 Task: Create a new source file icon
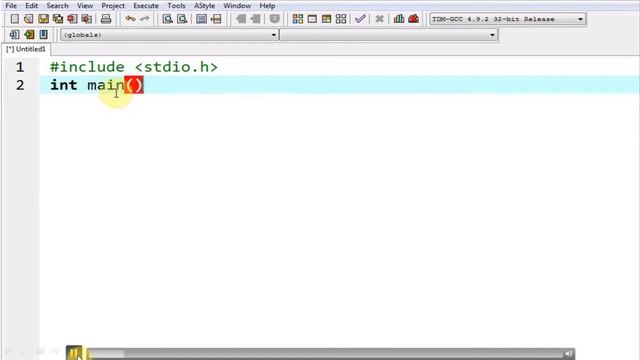tap(14, 19)
